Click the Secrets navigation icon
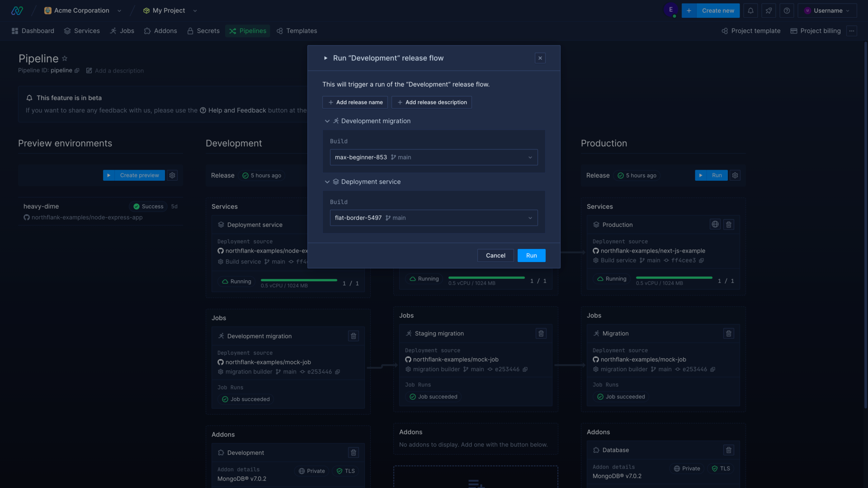 (189, 30)
